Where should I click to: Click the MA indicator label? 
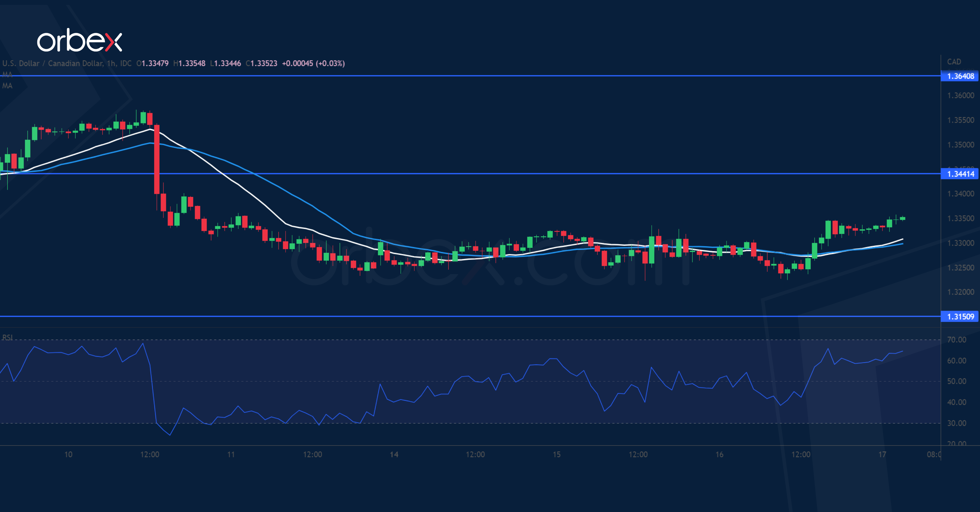(7, 75)
